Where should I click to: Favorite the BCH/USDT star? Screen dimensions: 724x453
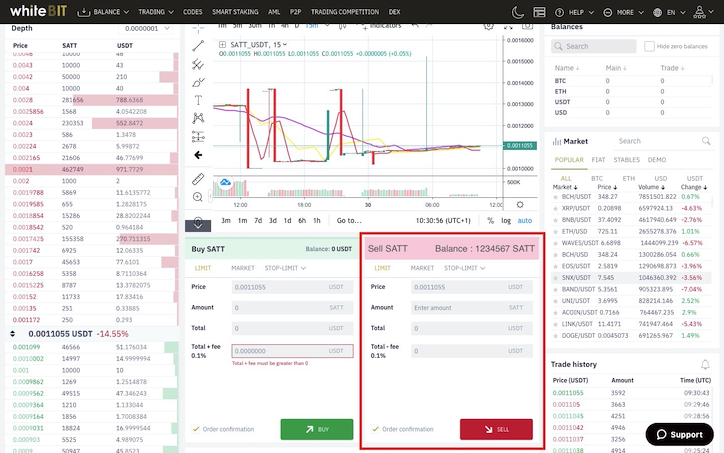tap(555, 197)
